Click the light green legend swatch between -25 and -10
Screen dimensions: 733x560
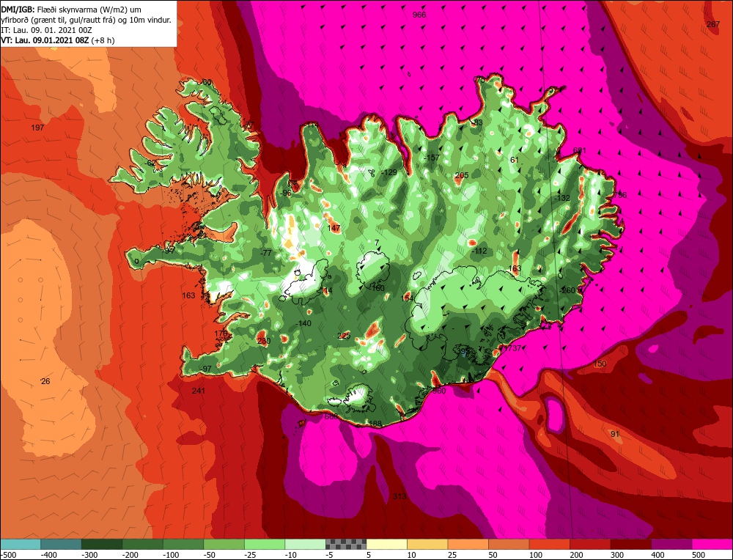(265, 544)
